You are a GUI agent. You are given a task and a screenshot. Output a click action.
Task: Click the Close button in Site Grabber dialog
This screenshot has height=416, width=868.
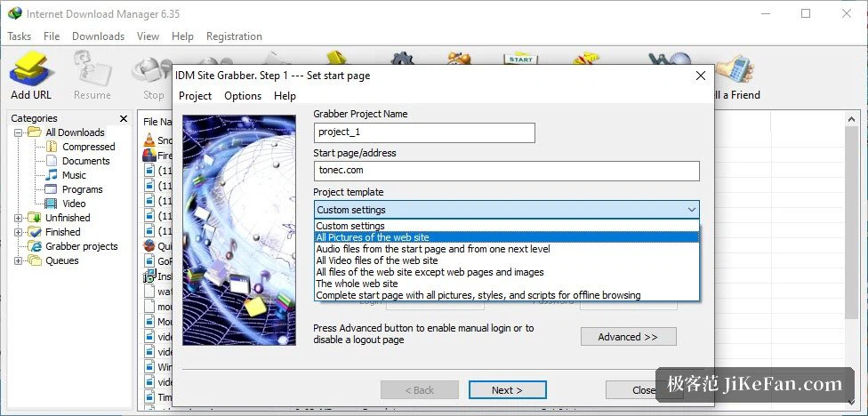tap(643, 390)
